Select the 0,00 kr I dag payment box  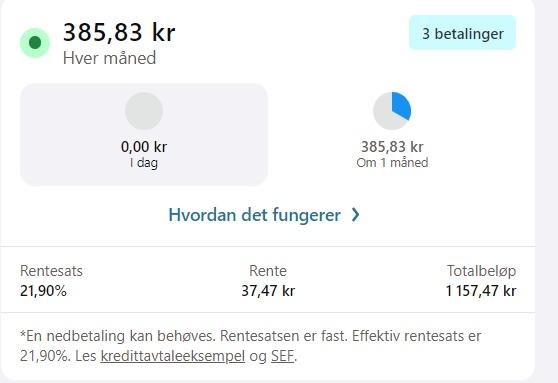click(x=144, y=135)
